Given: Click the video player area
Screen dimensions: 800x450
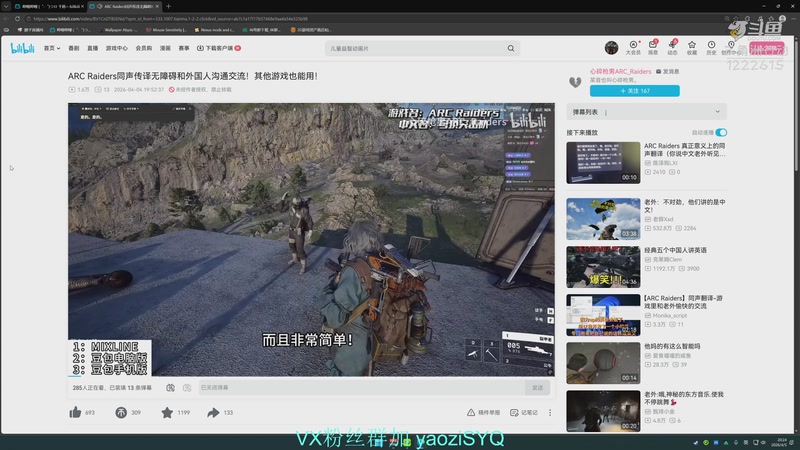Looking at the screenshot, I should (x=311, y=240).
